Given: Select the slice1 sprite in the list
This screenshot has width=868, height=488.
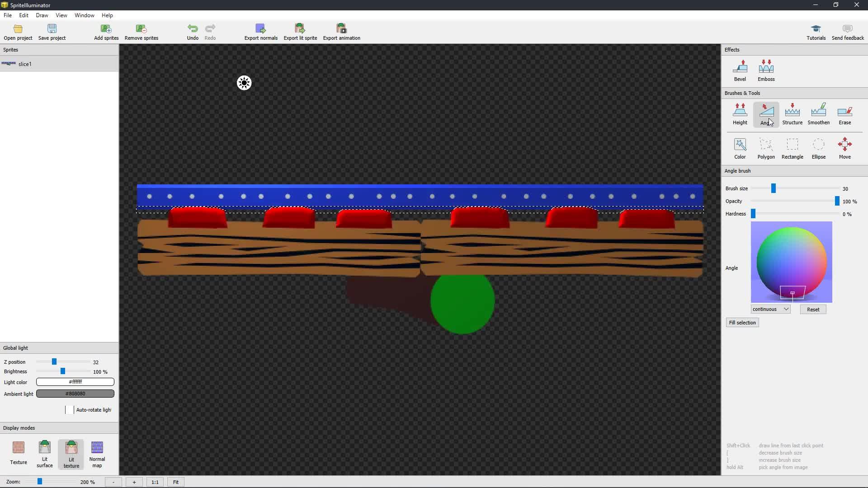Looking at the screenshot, I should pyautogui.click(x=25, y=64).
